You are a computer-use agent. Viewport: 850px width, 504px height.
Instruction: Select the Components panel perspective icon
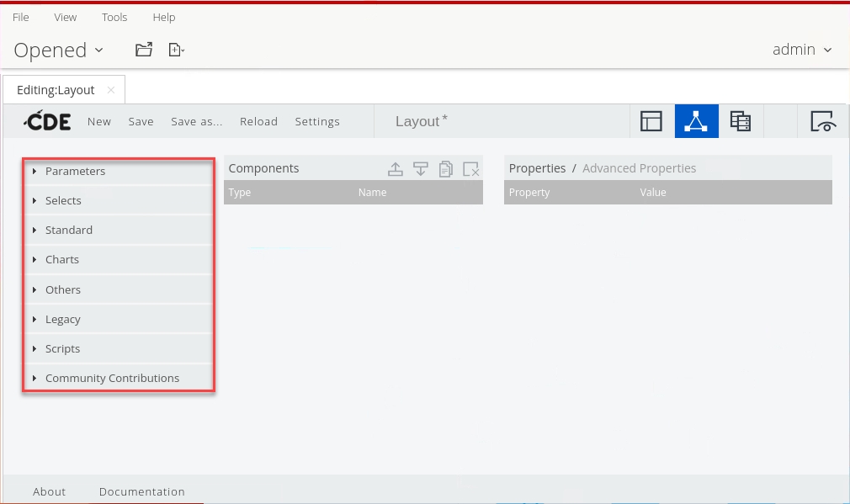(x=696, y=121)
